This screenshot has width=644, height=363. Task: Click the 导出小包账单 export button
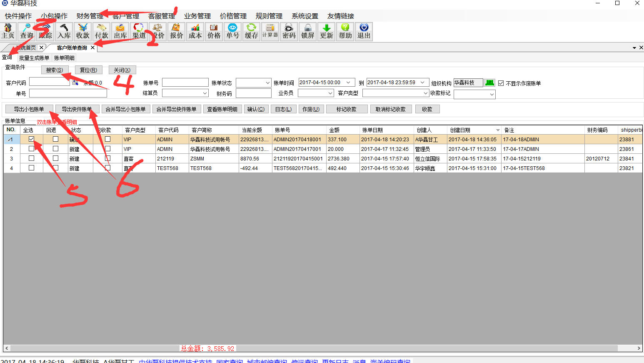point(29,109)
